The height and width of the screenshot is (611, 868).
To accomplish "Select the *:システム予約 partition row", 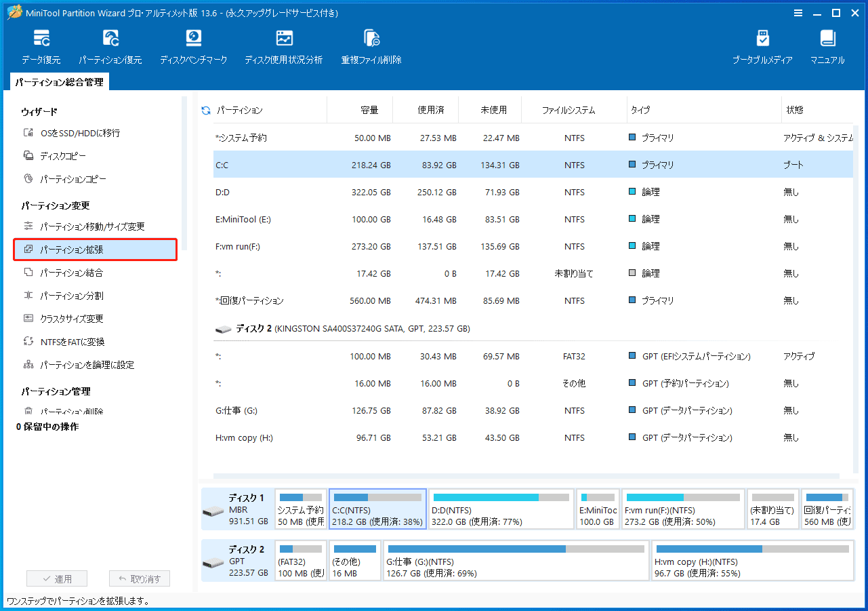I will [x=533, y=138].
